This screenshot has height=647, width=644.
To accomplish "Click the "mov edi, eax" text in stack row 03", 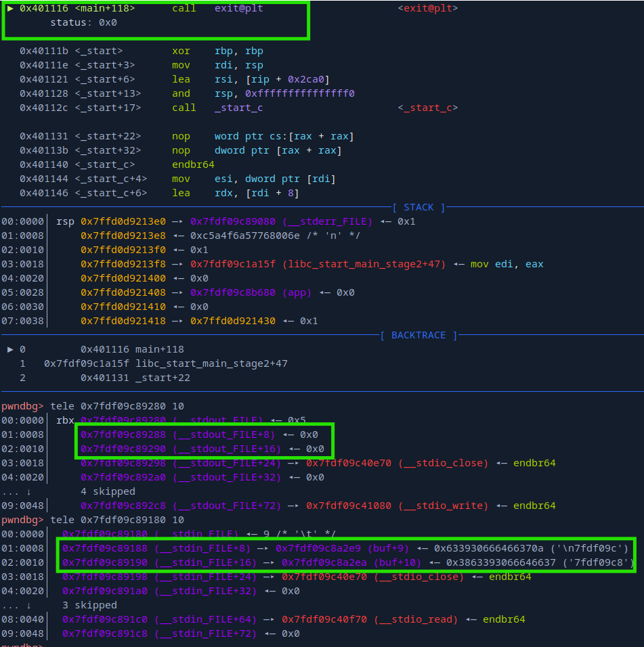I will [507, 264].
